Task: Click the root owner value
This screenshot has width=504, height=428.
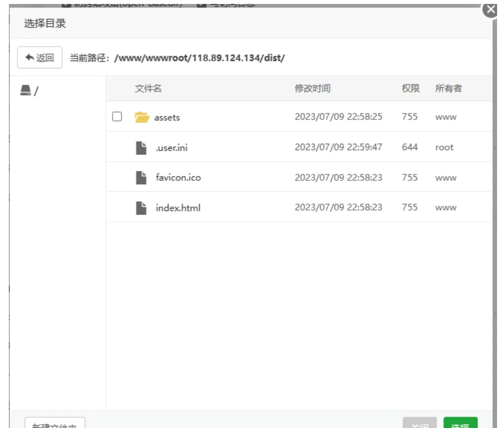Action: pos(444,148)
